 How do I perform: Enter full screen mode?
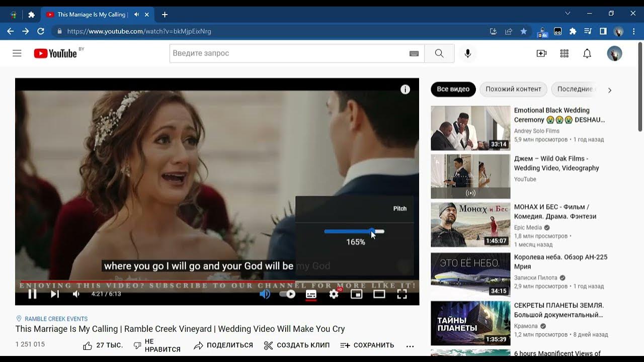(402, 294)
